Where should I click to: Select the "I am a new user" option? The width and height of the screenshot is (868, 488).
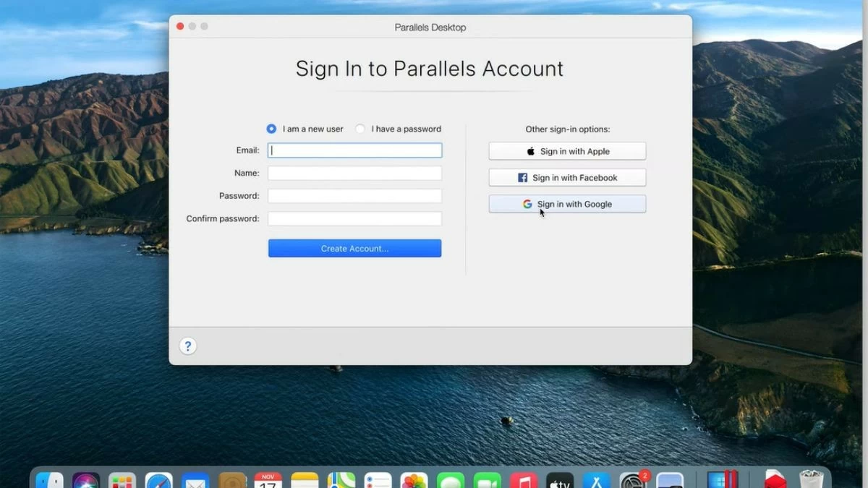pos(271,129)
